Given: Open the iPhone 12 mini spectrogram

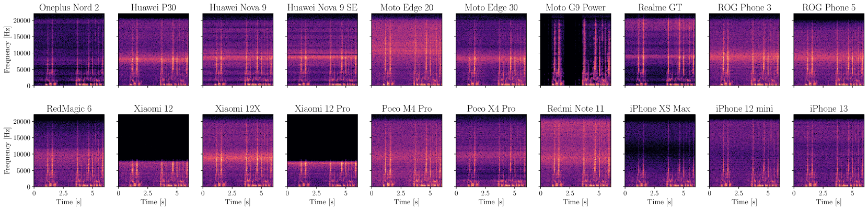Looking at the screenshot, I should (744, 151).
